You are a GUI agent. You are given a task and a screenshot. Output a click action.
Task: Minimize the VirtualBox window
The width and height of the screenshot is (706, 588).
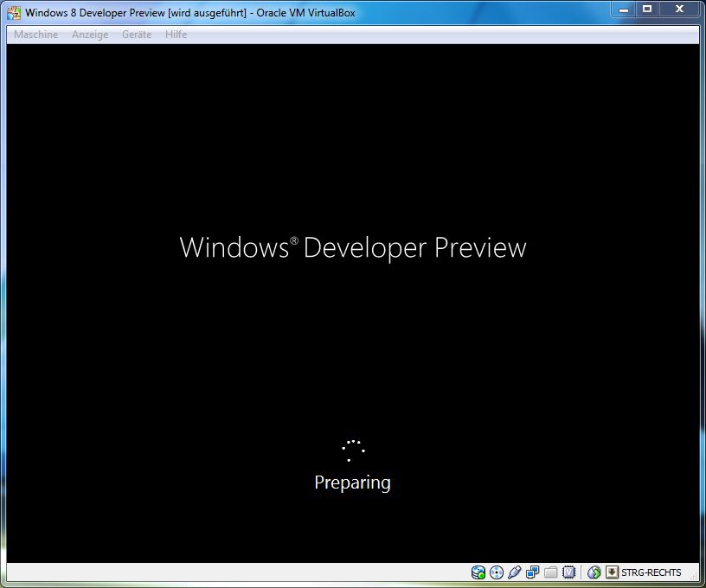click(624, 9)
